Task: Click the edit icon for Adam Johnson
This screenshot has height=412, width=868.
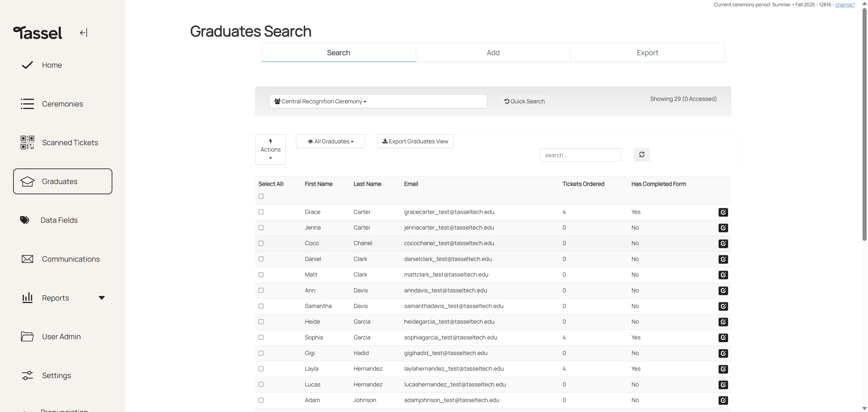Action: pos(723,400)
